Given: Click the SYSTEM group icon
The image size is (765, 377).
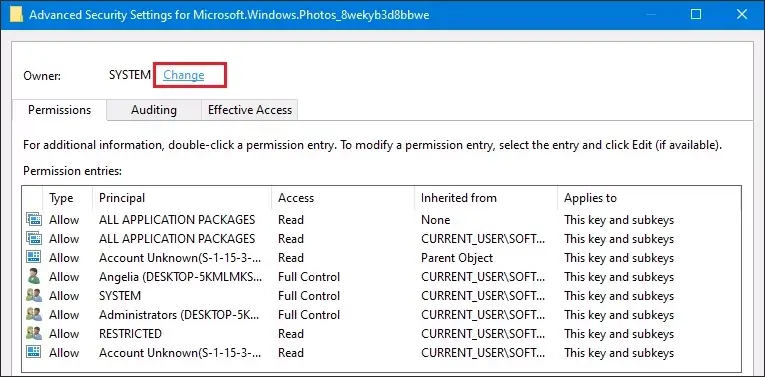Looking at the screenshot, I should pos(34,296).
